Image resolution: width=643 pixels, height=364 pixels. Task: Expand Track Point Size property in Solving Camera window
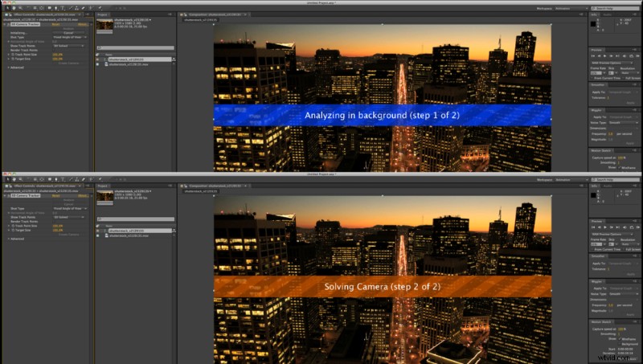9,226
